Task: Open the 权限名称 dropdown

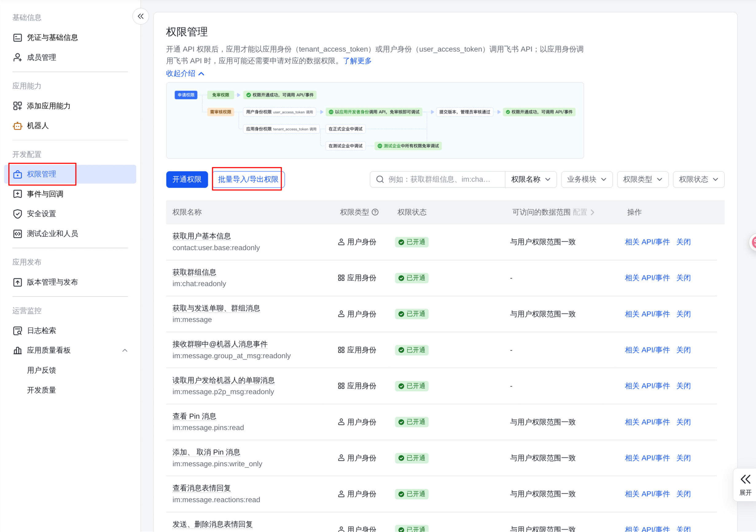Action: pos(531,179)
